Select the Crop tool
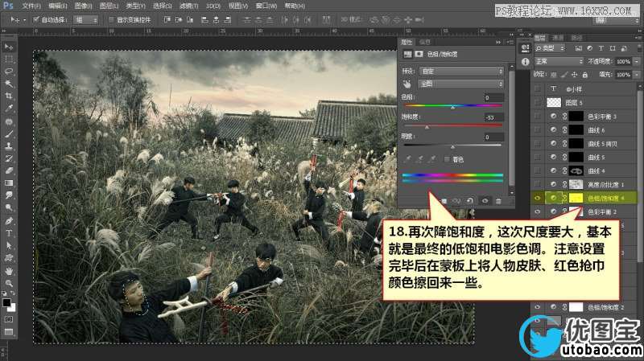This screenshot has height=361, width=644. pyautogui.click(x=9, y=96)
